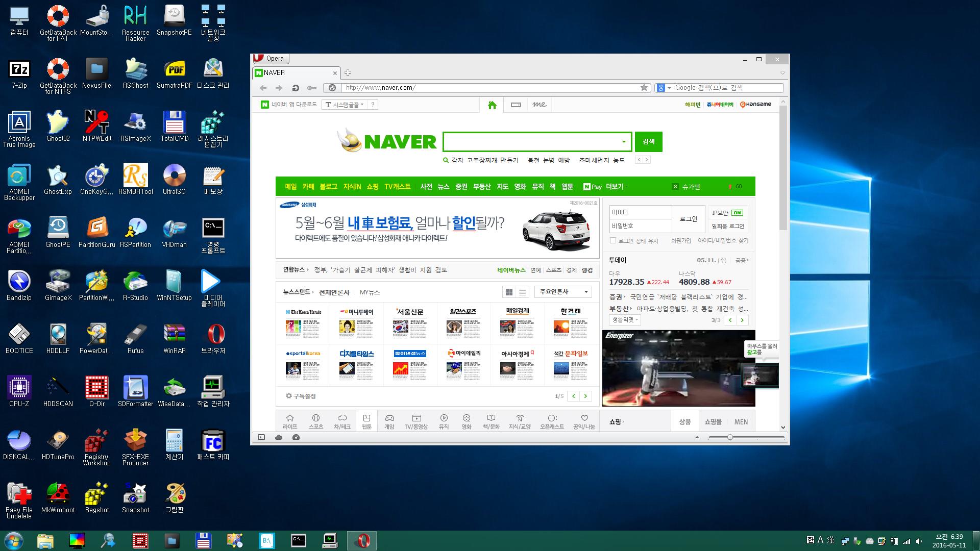This screenshot has height=551, width=980.
Task: Reload the Naver page
Action: [295, 88]
